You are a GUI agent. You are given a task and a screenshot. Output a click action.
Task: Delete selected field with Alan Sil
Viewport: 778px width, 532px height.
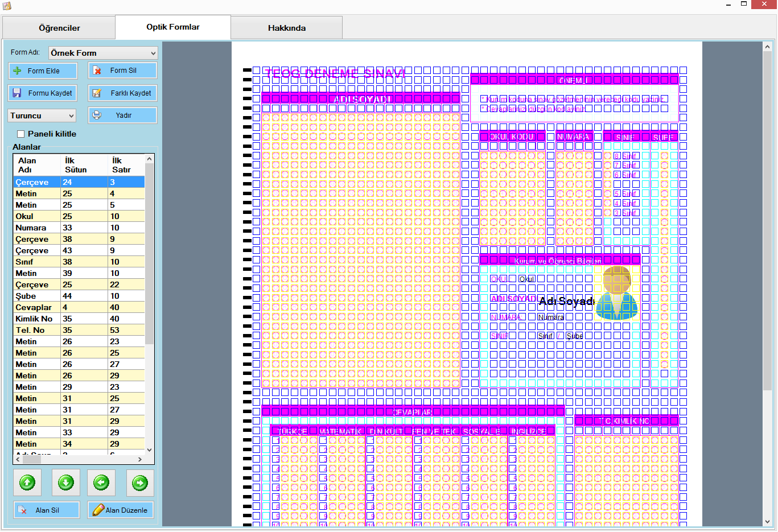tap(47, 510)
